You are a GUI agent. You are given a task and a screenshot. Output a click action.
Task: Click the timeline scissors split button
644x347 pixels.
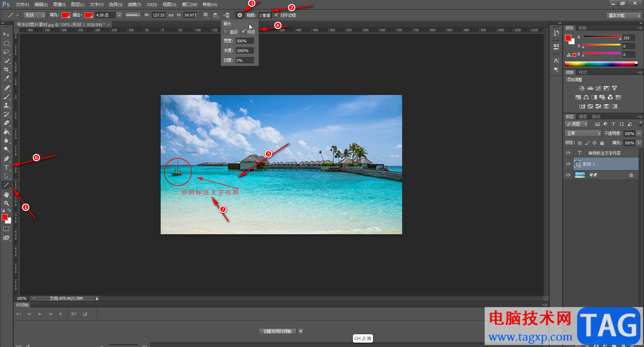74,314
